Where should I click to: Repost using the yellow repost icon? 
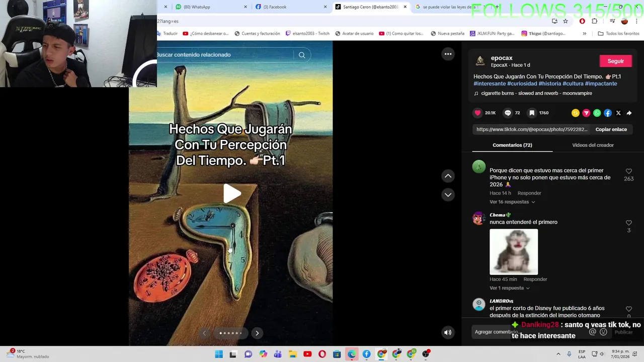pyautogui.click(x=576, y=113)
